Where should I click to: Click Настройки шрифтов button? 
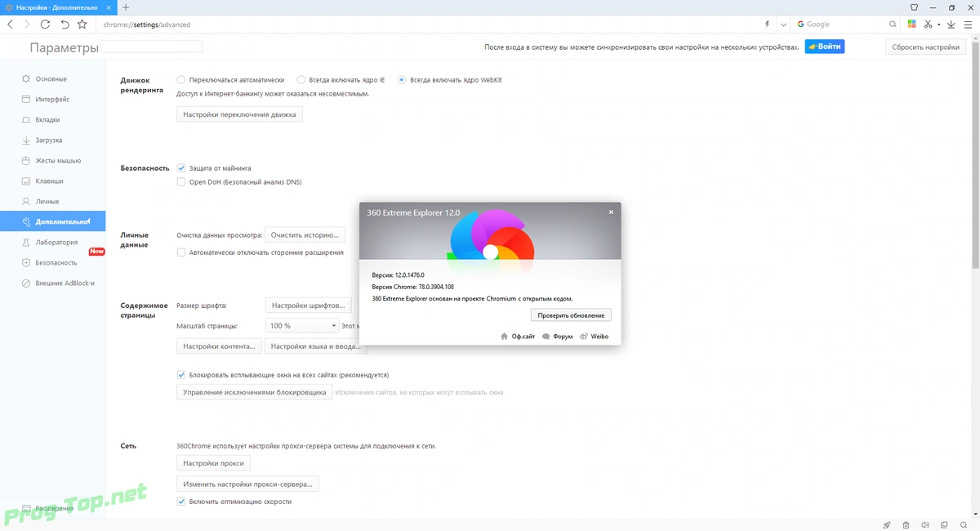[x=308, y=306]
